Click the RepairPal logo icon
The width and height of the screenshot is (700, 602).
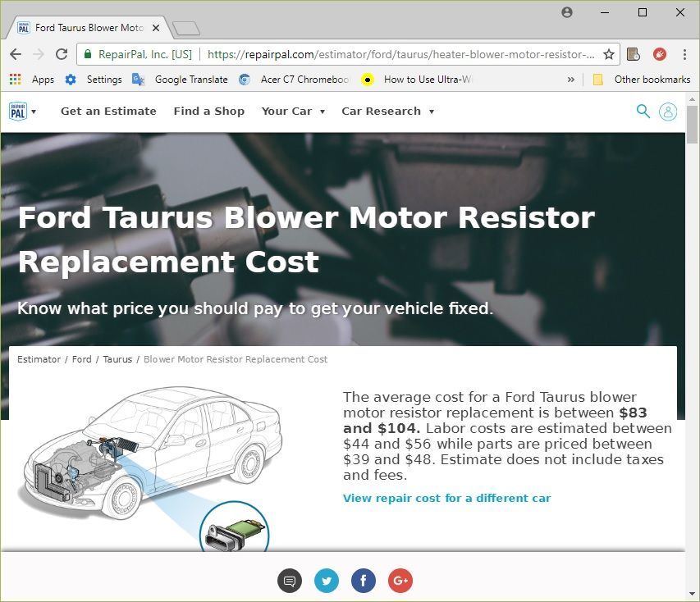(18, 111)
